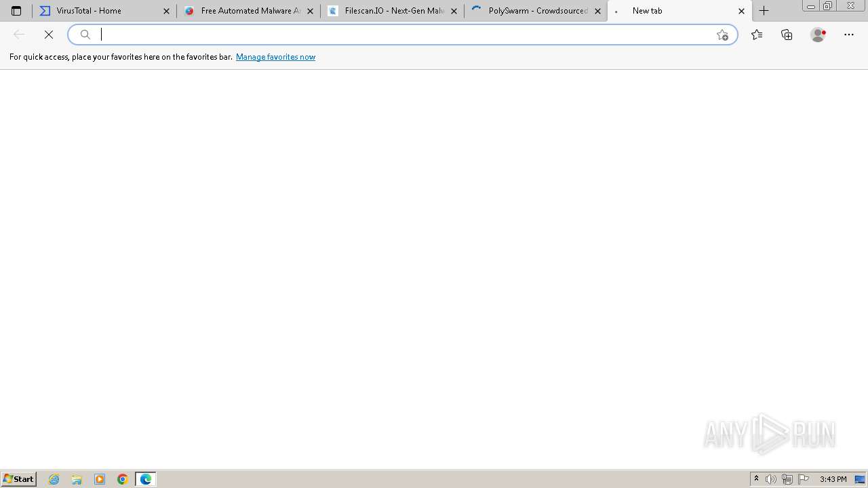Minimize the Edge browser window
Screen dimensions: 868x488
(x=810, y=6)
